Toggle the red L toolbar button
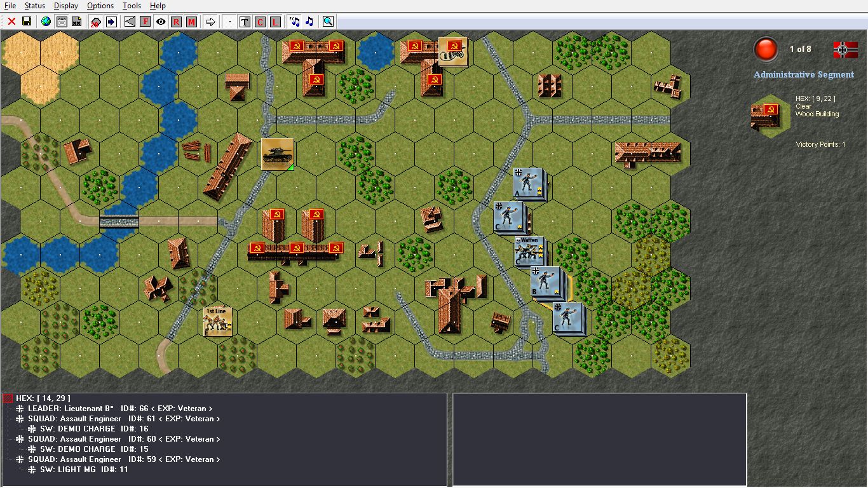The image size is (868, 488). point(275,22)
